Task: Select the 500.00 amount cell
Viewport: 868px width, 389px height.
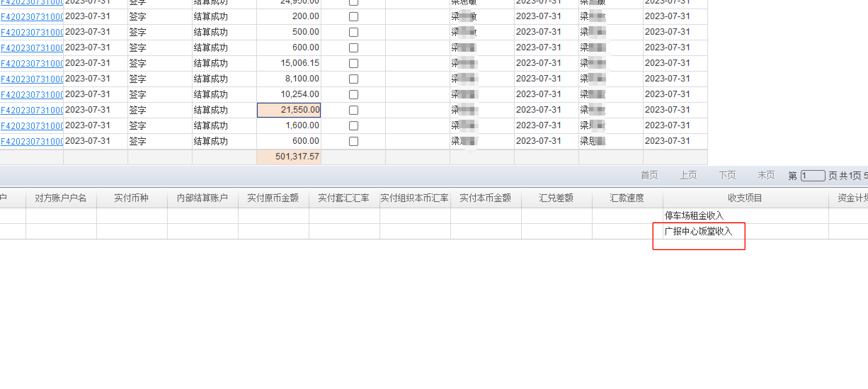Action: [289, 32]
